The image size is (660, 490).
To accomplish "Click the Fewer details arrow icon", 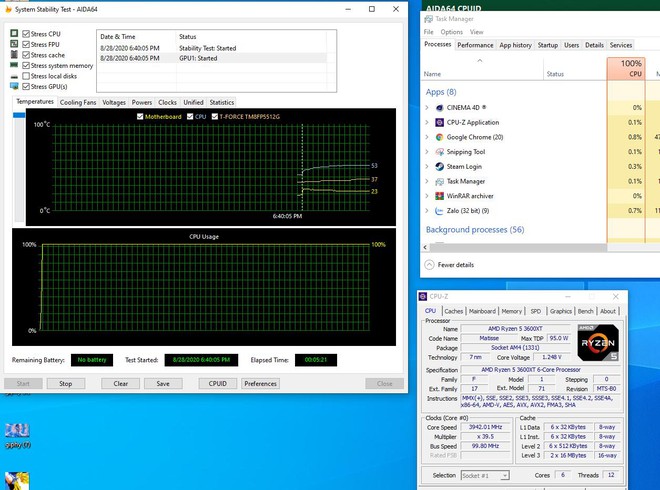I will click(x=429, y=265).
